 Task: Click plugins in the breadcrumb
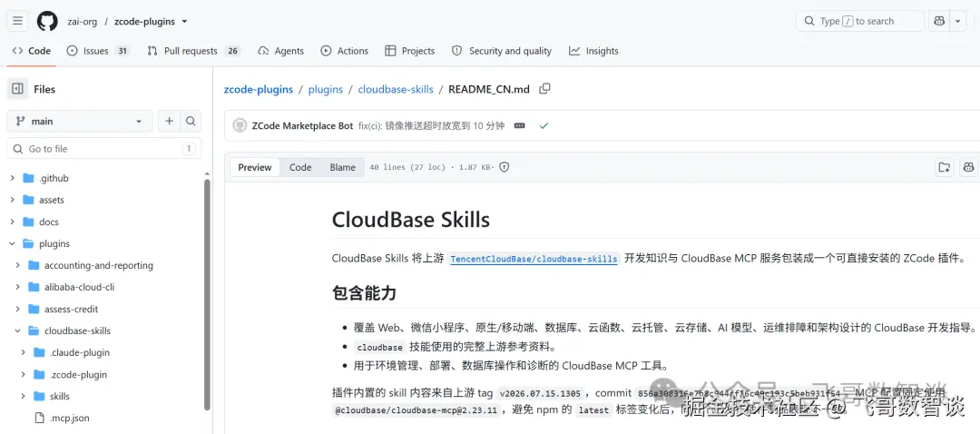[x=326, y=89]
